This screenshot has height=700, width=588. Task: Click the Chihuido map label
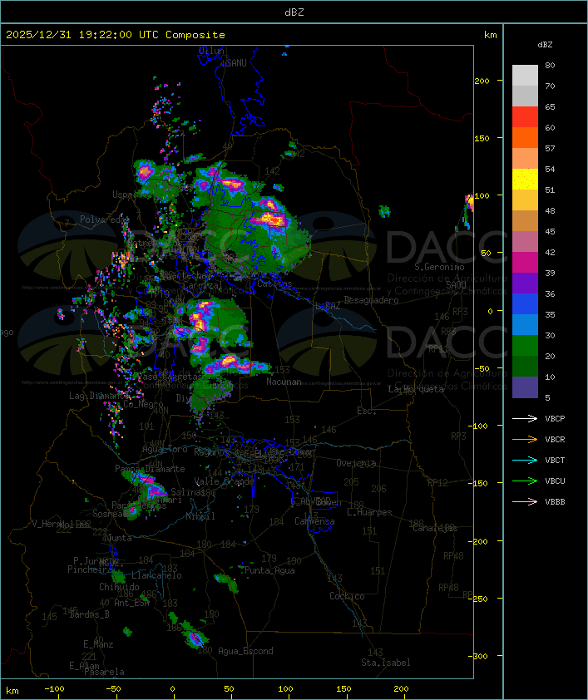[x=119, y=587]
